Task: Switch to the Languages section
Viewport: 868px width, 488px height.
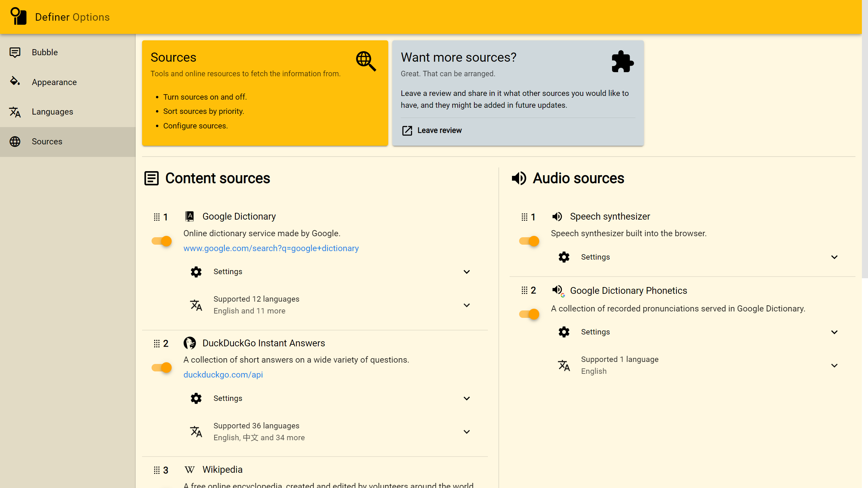Action: (52, 112)
